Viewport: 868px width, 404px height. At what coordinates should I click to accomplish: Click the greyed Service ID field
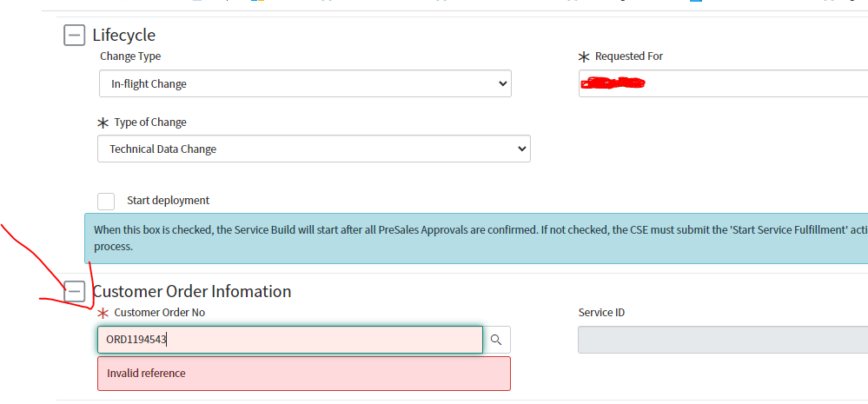[722, 340]
